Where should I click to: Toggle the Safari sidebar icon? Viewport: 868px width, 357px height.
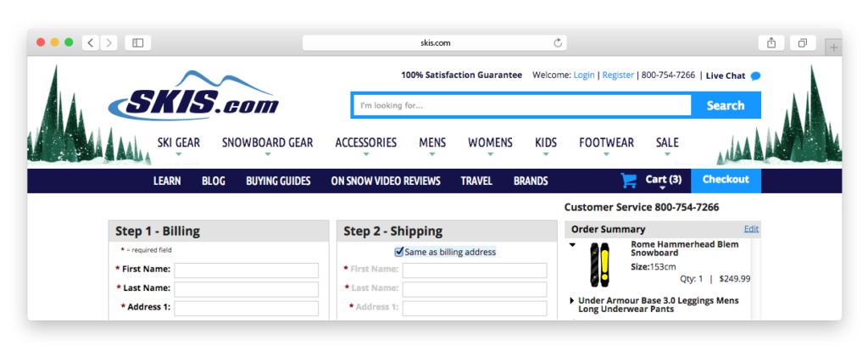(138, 42)
